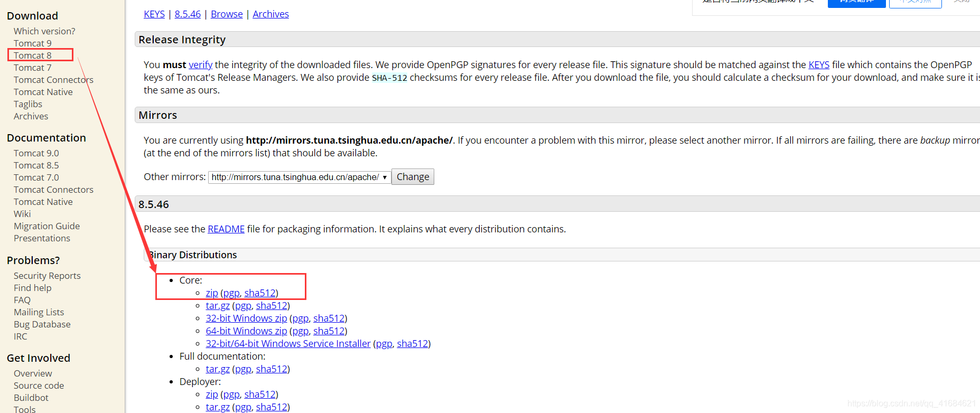Open sha512 for Full documentation tar.gz
This screenshot has height=413, width=980.
272,369
